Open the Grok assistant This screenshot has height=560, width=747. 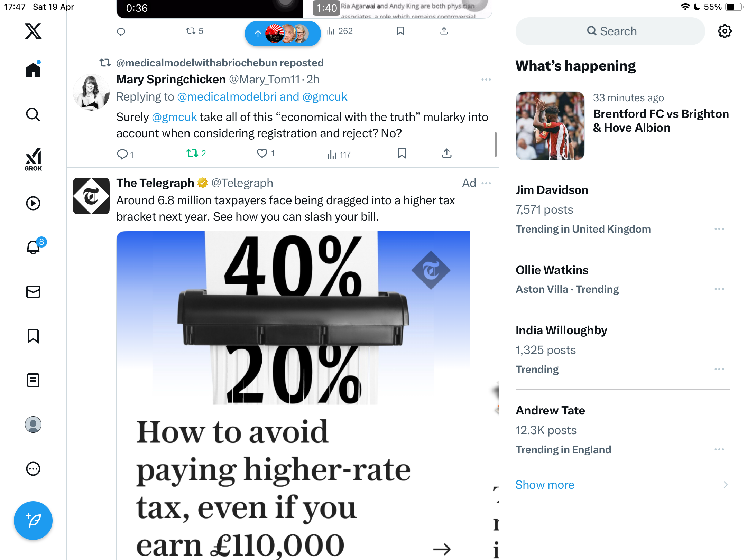click(33, 159)
